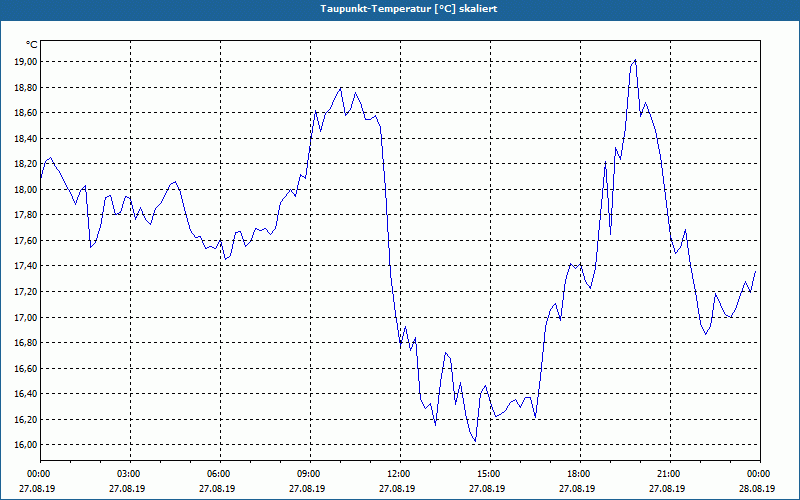Click the y-axis label 18,00
This screenshot has width=800, height=500.
click(27, 189)
